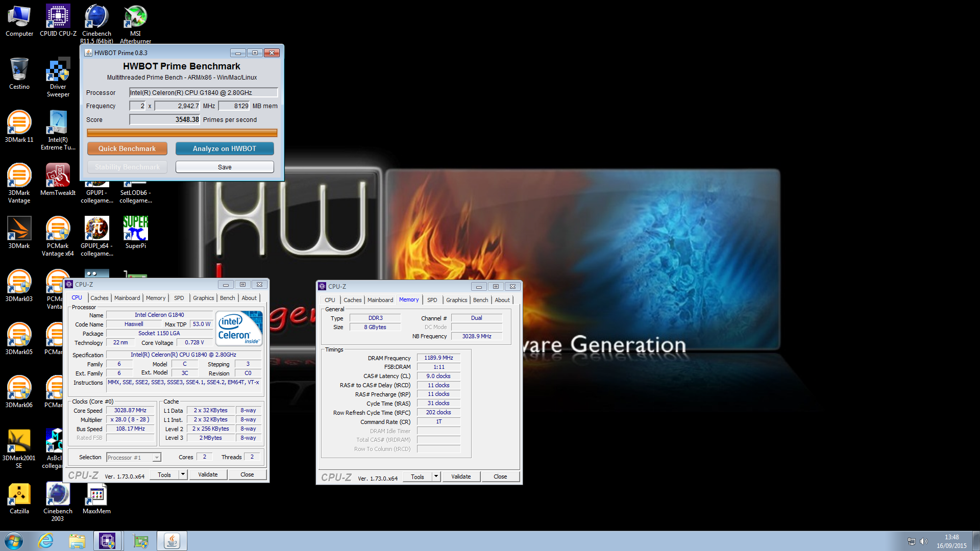Open 3DMark Vantage shortcut
Viewport: 980px width, 551px height.
pyautogui.click(x=19, y=183)
